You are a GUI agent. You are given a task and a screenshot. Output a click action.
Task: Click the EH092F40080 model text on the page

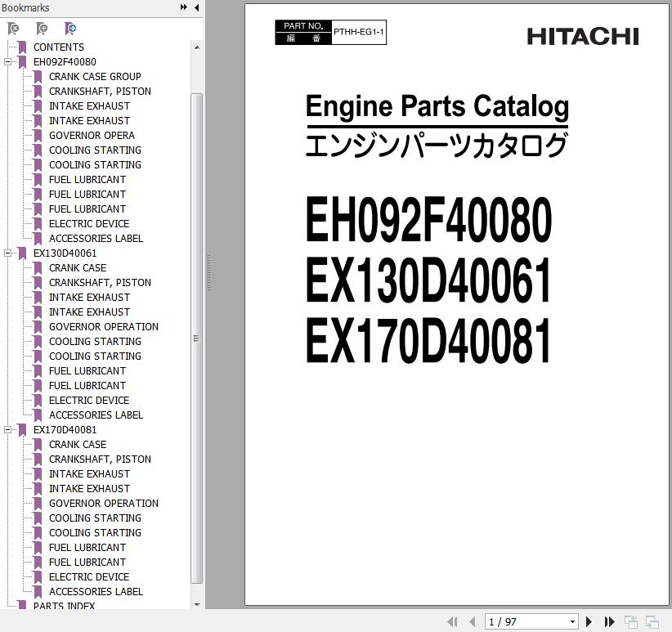pos(428,219)
